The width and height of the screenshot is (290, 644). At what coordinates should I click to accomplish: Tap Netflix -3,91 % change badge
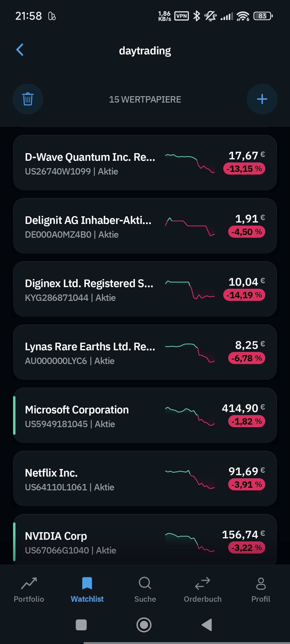[x=246, y=484]
